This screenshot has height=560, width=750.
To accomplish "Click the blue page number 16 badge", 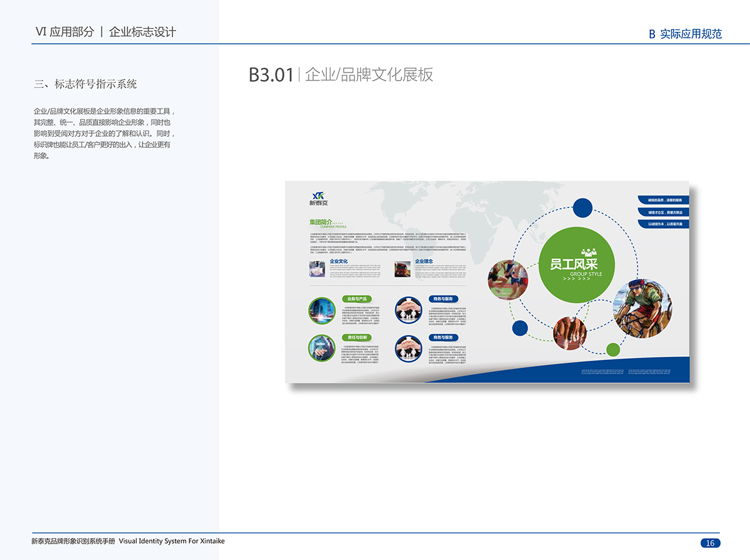I will click(709, 542).
